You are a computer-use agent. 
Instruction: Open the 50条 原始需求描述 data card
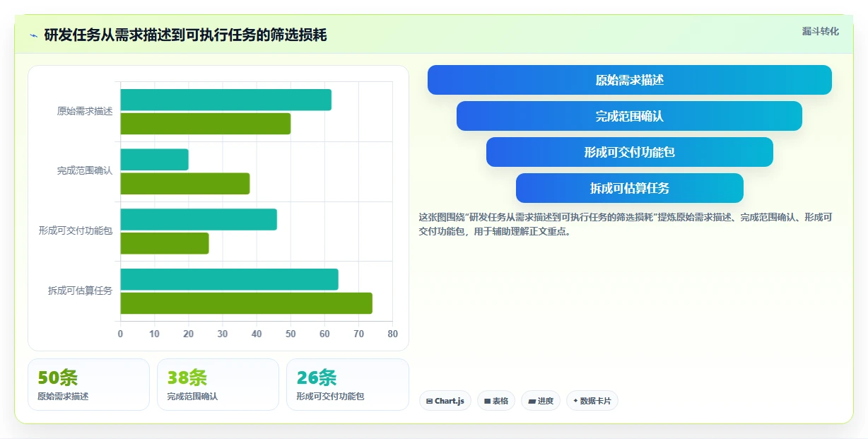click(x=88, y=385)
